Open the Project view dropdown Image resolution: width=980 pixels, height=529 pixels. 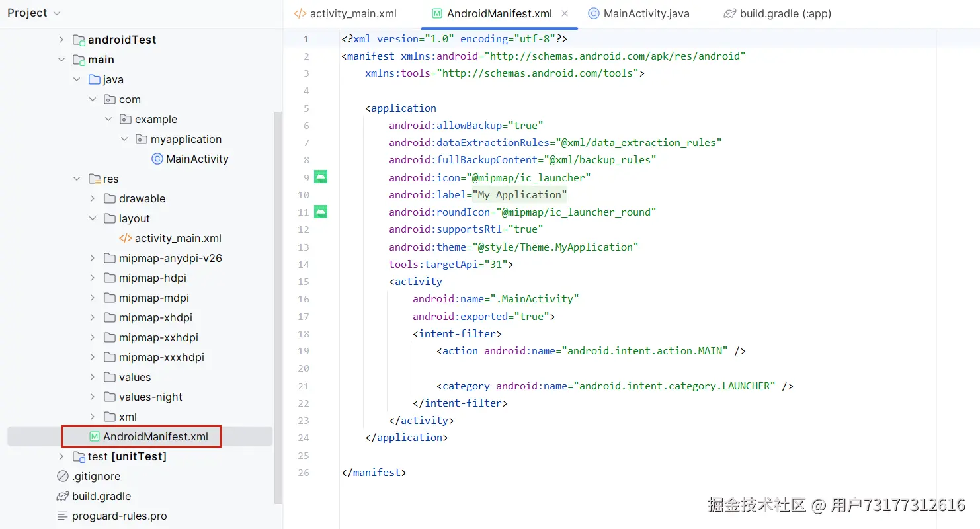coord(34,13)
